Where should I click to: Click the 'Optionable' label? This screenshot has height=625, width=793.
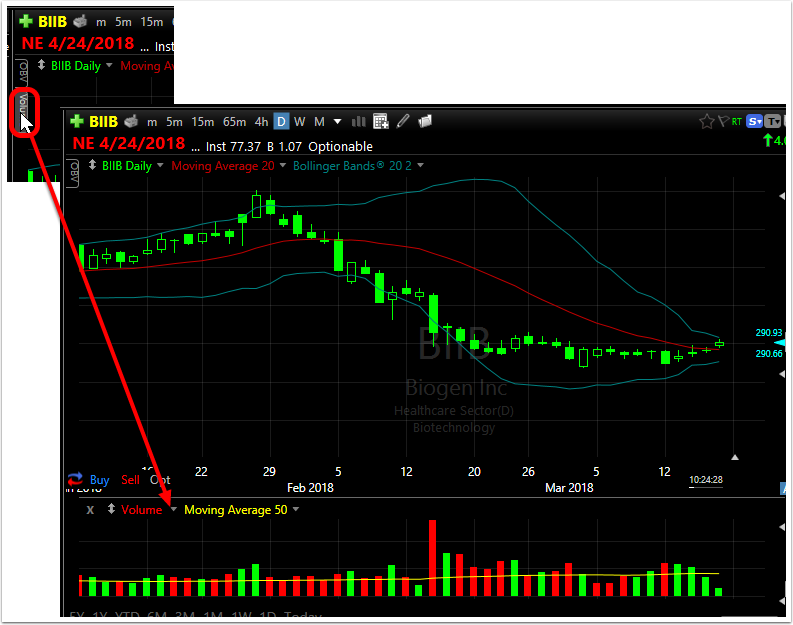[x=340, y=147]
